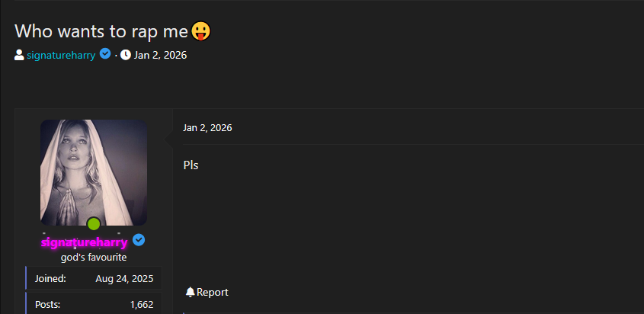Viewport: 644px width, 314px height.
Task: Click the thread title Who wants to rap me
Action: tap(101, 31)
